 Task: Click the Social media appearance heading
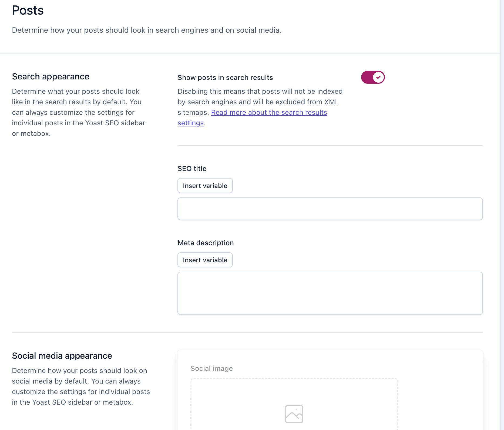point(62,356)
